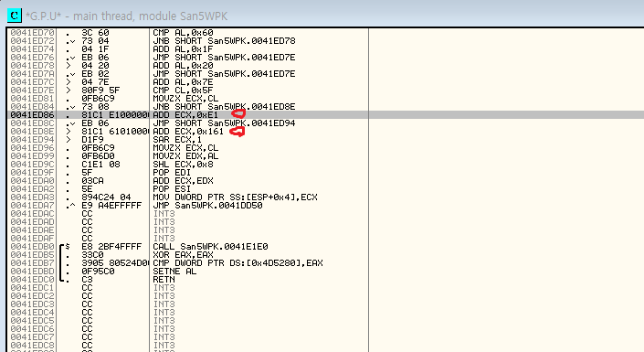
Task: Select the SHL ECX,0x8 instruction
Action: tap(183, 164)
